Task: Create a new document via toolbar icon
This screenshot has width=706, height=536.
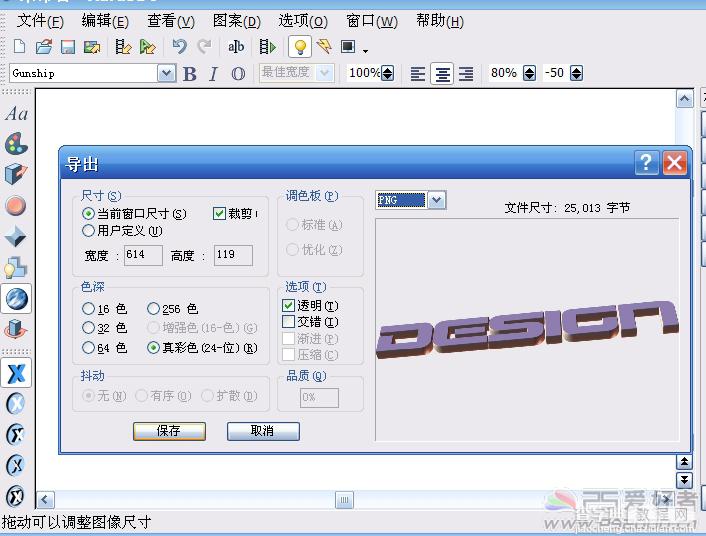Action: [19, 46]
